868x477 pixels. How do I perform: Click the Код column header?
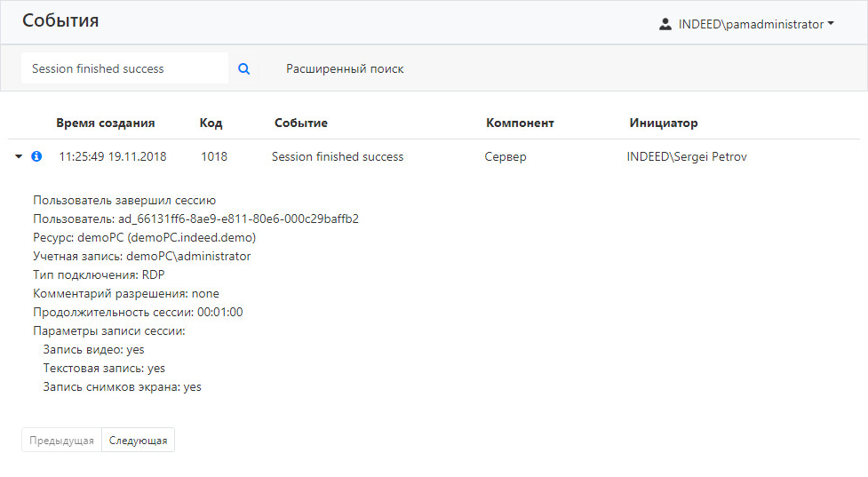click(x=211, y=123)
